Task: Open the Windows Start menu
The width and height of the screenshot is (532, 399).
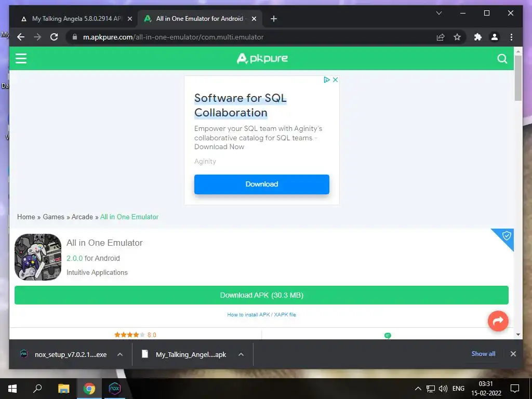Action: tap(12, 389)
